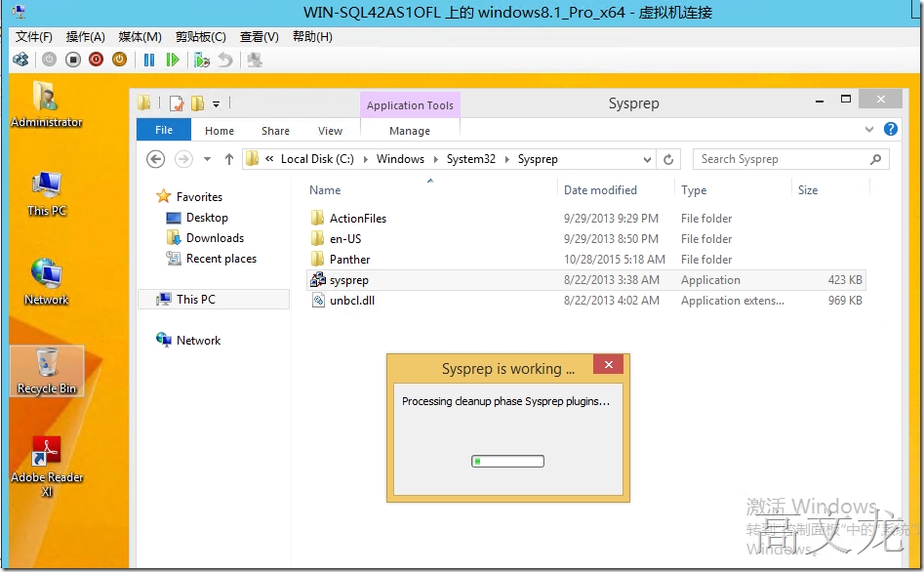Select Downloads under Favorites

pyautogui.click(x=215, y=238)
